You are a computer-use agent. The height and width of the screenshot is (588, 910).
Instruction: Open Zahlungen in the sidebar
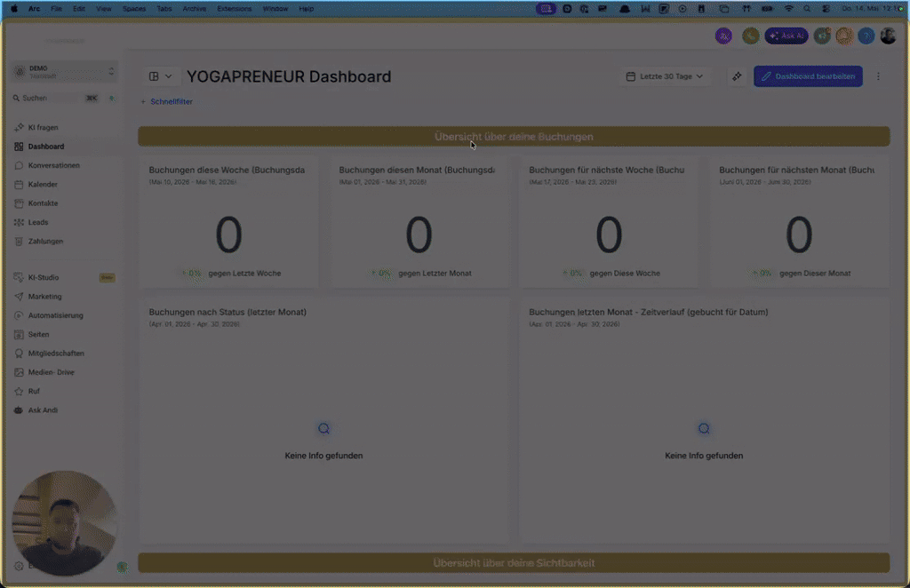[x=45, y=242]
